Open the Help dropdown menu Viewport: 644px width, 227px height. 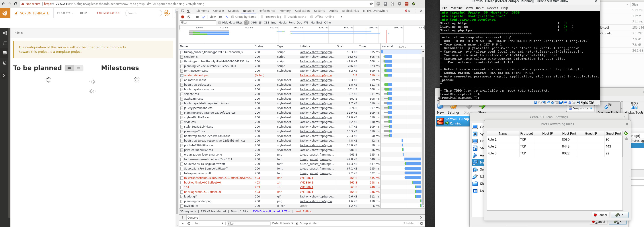[85, 13]
